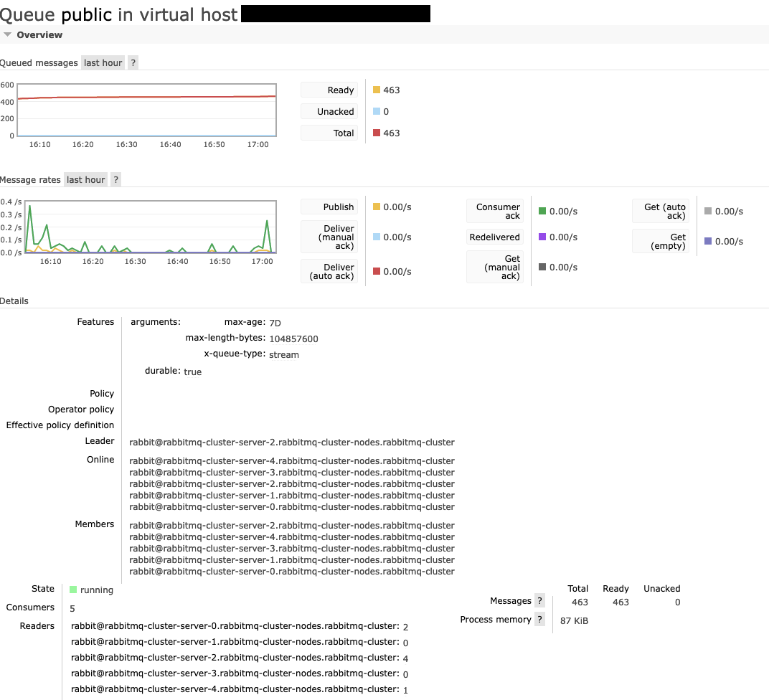Click the Unacked legend label
Viewport: 769px width, 700px height.
(329, 112)
